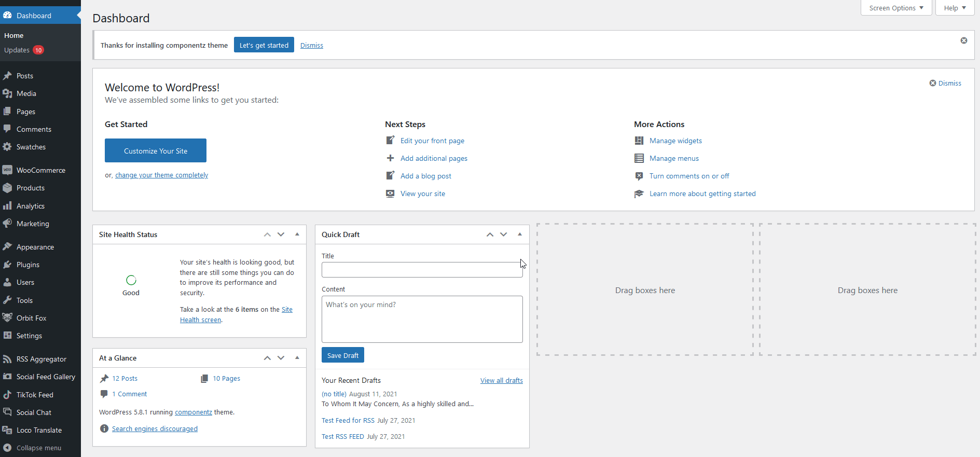Click the View your site icon
Viewport: 980px width, 457px height.
tap(390, 193)
